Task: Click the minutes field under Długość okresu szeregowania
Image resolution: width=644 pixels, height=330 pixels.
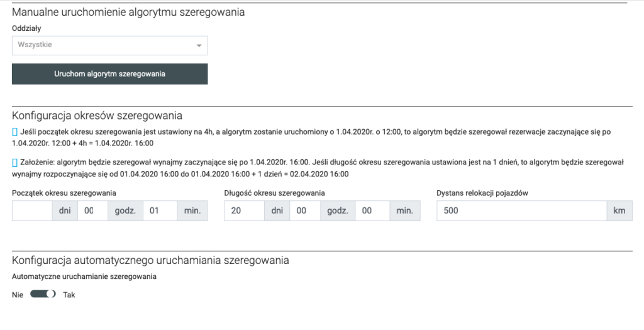Action: [372, 211]
